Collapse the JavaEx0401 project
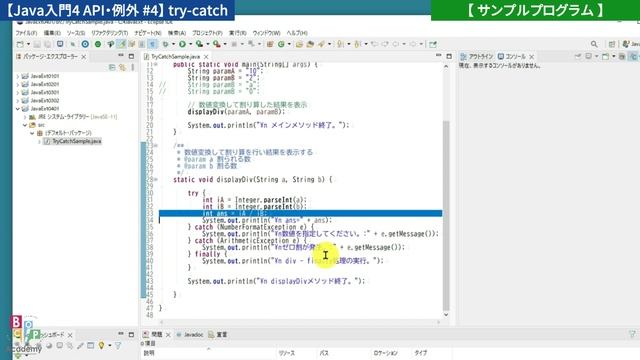 [18, 109]
